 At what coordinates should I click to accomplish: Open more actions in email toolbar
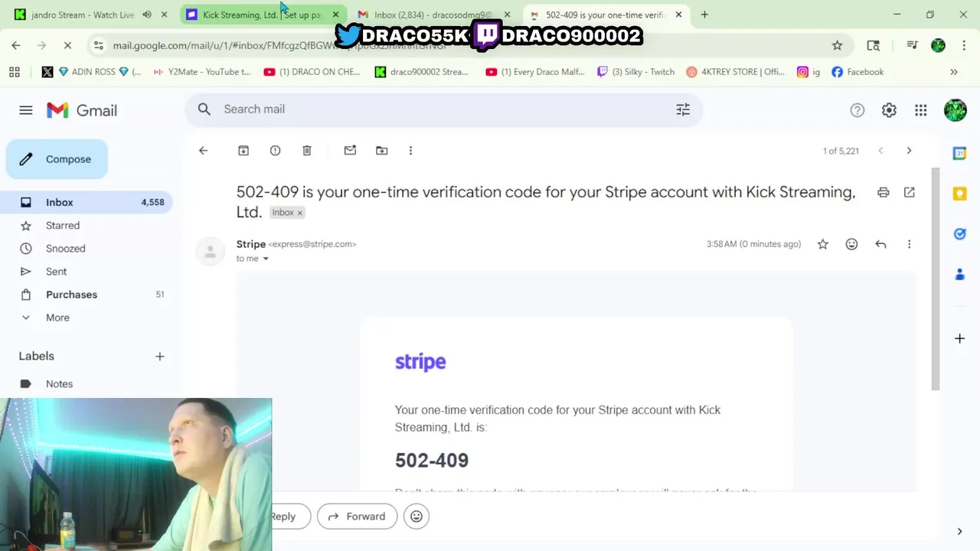pyautogui.click(x=410, y=151)
